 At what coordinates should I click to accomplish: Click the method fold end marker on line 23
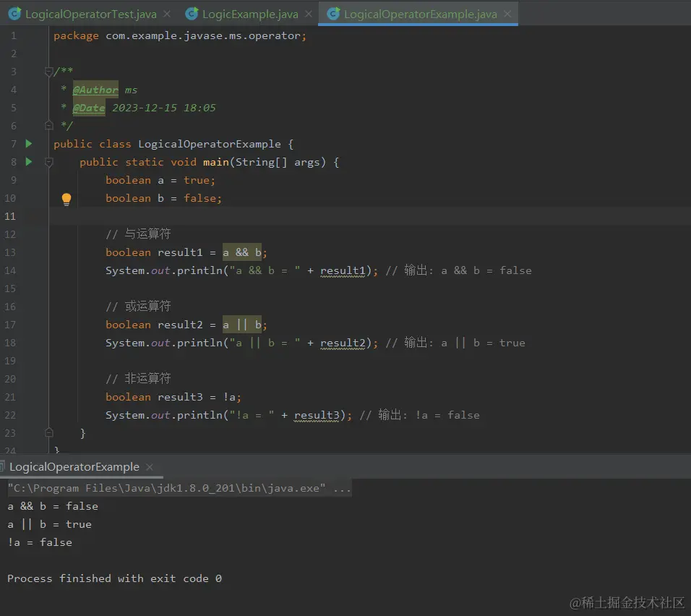(x=49, y=432)
